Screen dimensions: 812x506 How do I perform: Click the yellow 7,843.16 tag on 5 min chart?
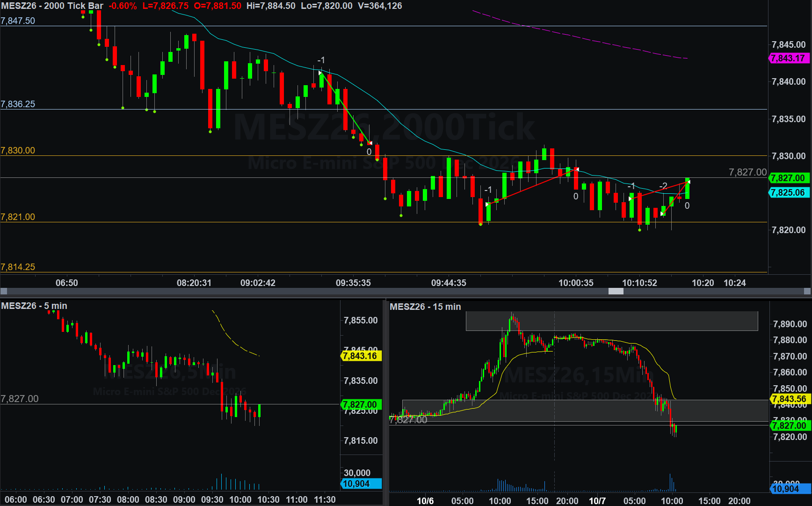361,356
